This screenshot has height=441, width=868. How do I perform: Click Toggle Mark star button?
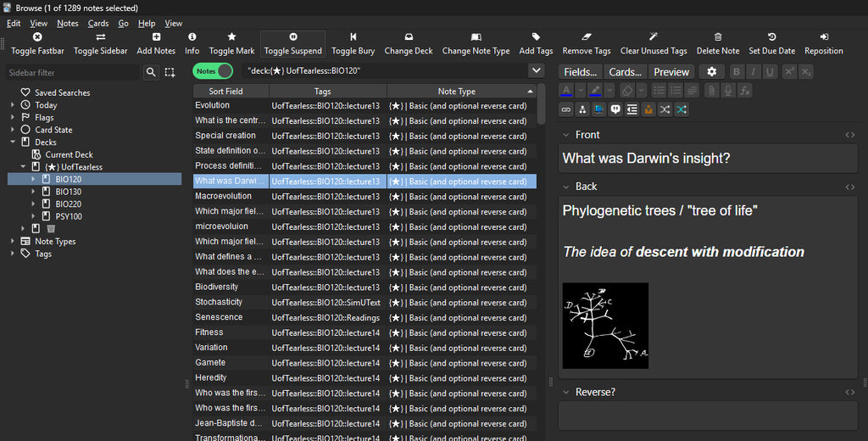pyautogui.click(x=231, y=44)
